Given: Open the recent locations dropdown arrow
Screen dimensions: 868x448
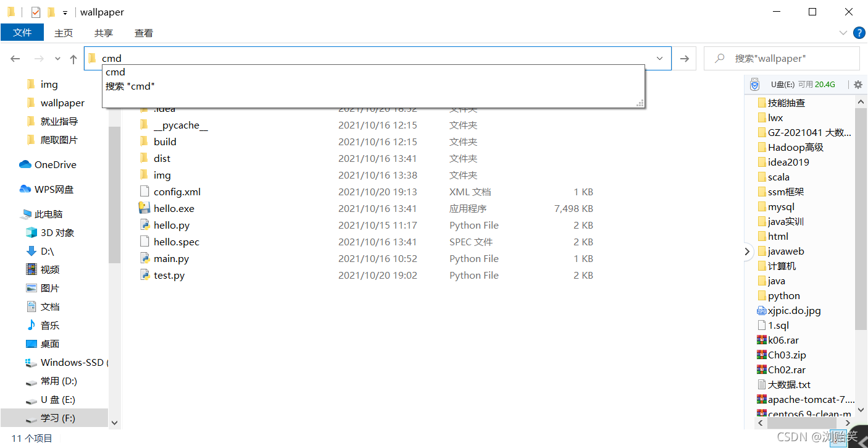Looking at the screenshot, I should pyautogui.click(x=57, y=59).
